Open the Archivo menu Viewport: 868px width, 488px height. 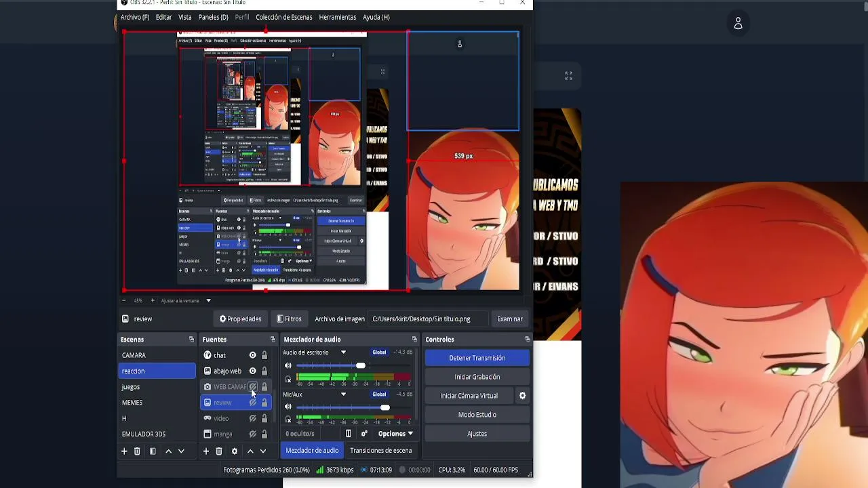click(134, 17)
